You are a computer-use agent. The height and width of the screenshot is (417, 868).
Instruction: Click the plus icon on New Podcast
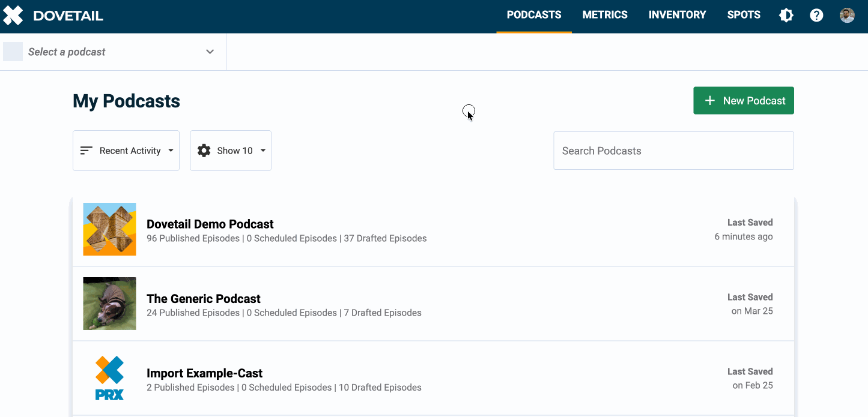point(709,101)
